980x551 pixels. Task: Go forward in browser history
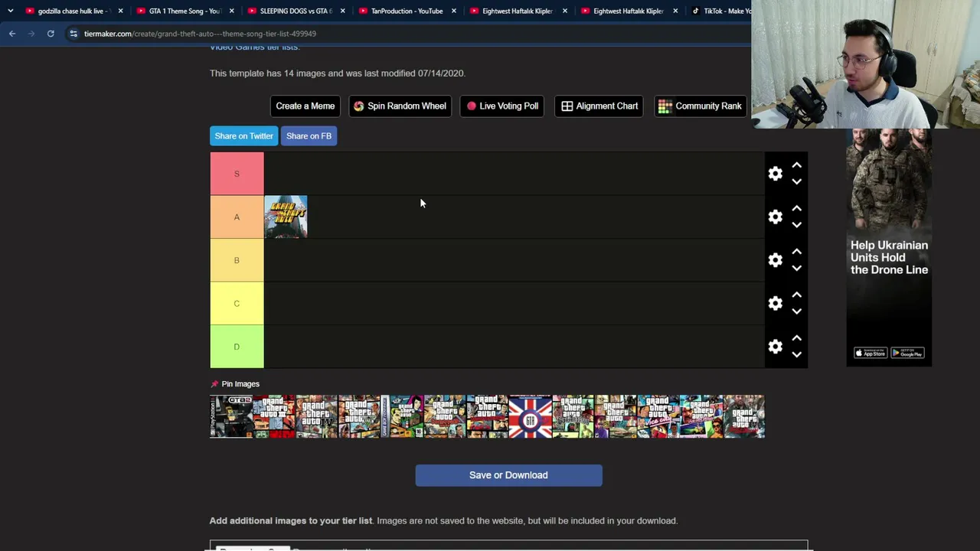click(31, 34)
